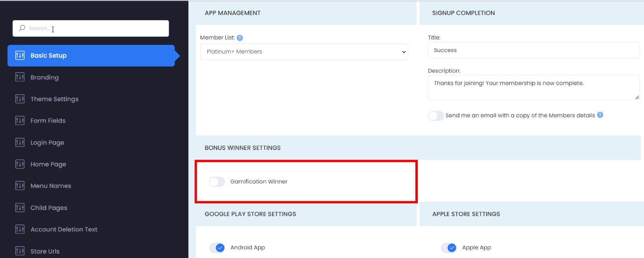
Task: Open Menu Names section
Action: click(51, 186)
